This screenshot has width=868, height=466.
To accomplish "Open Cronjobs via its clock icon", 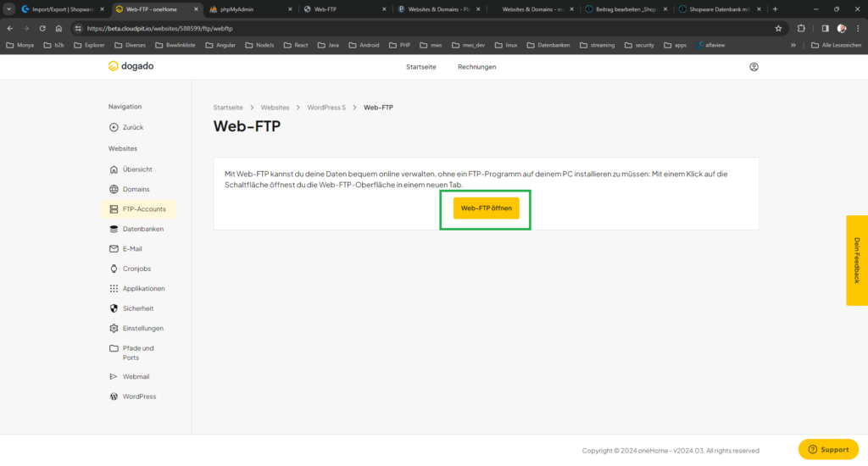I will pos(114,269).
